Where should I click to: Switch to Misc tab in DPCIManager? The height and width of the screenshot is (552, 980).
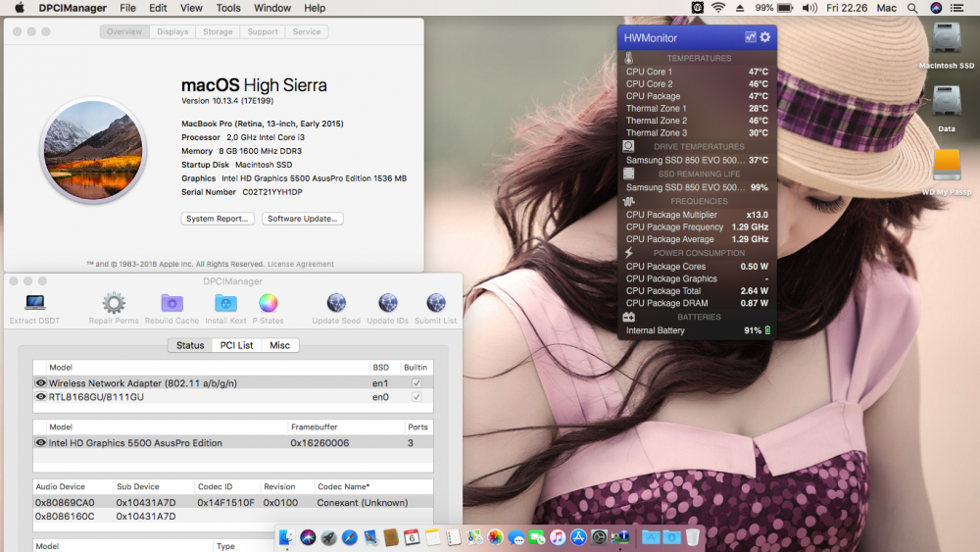[x=279, y=345]
